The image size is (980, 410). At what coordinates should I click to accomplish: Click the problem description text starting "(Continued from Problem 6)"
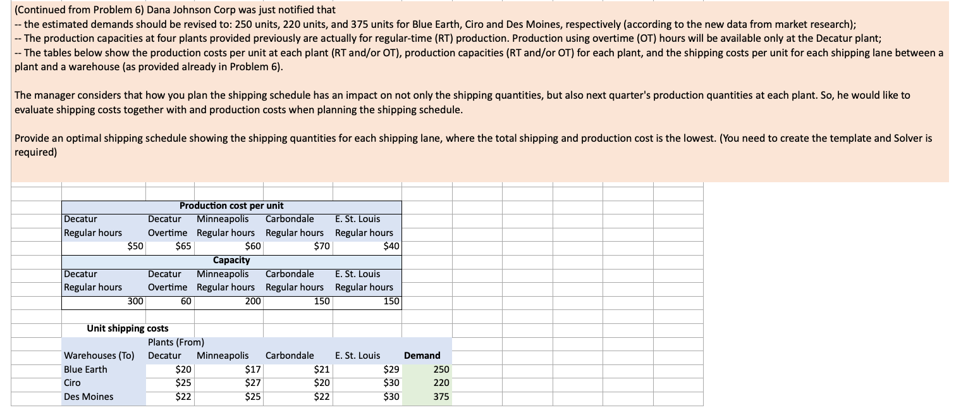(x=171, y=9)
